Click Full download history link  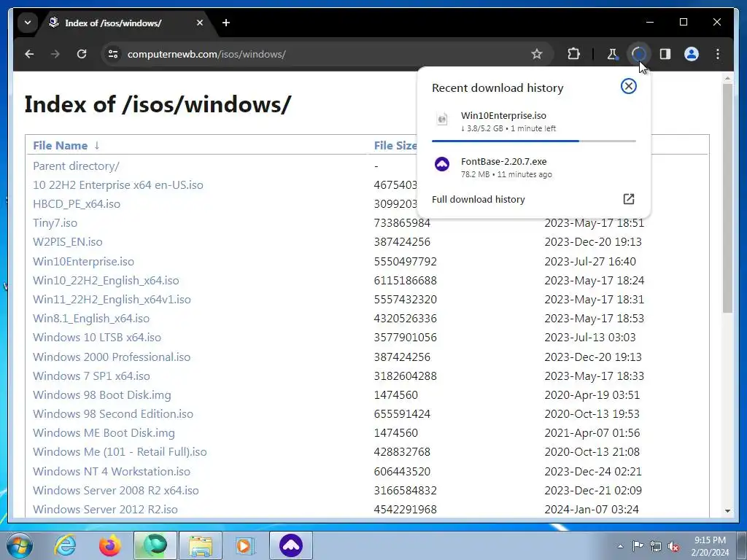[479, 200]
